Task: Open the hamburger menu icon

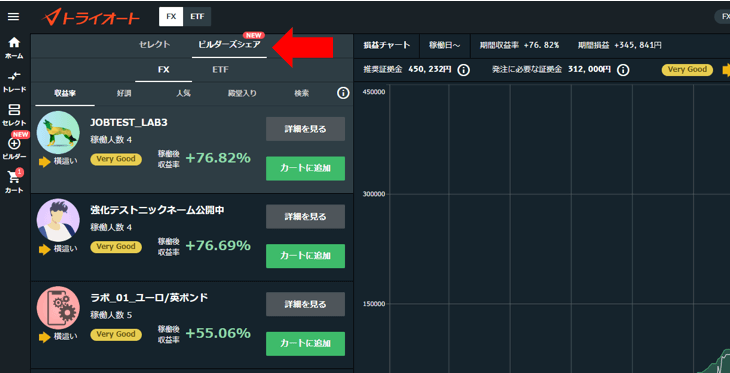Action: tap(14, 17)
